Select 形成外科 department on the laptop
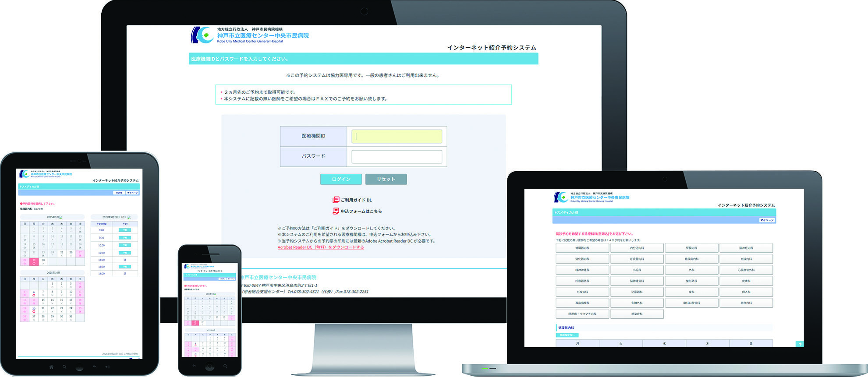The height and width of the screenshot is (377, 868). [582, 292]
